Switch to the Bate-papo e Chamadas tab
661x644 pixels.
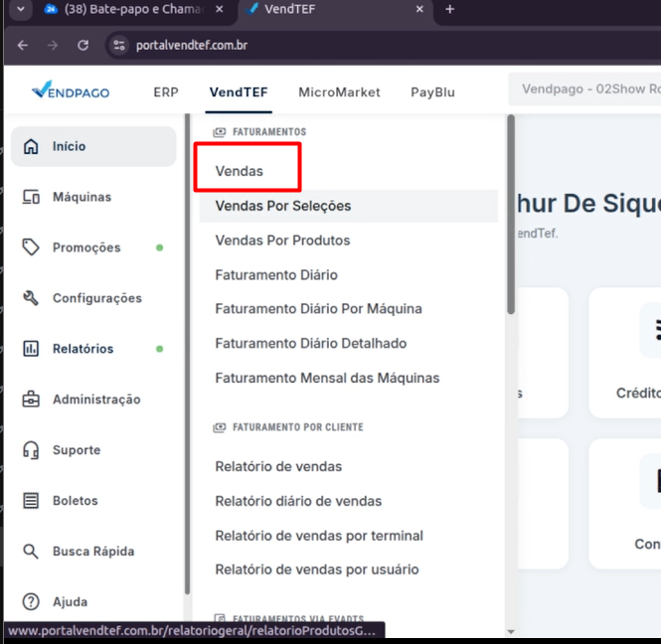point(135,9)
